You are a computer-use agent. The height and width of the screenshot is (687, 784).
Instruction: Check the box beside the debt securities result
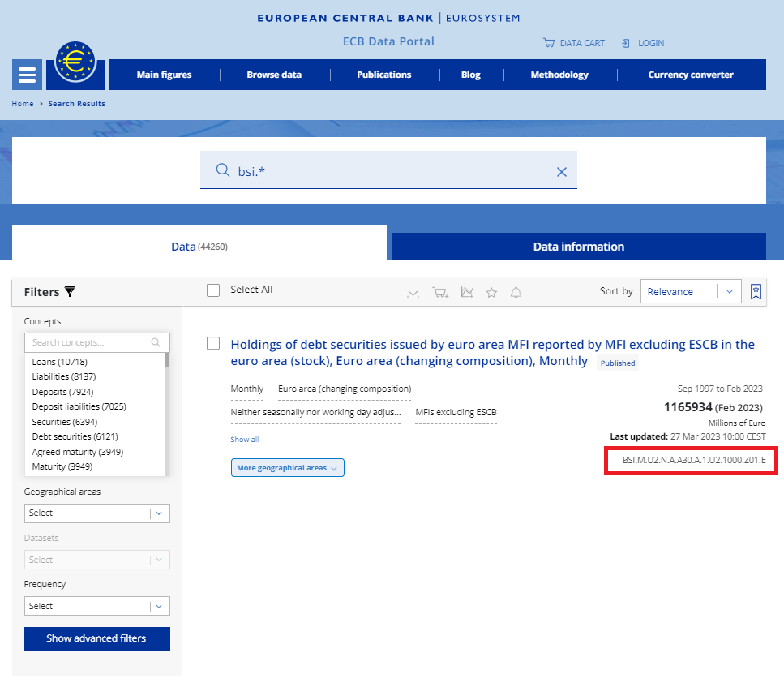(213, 343)
